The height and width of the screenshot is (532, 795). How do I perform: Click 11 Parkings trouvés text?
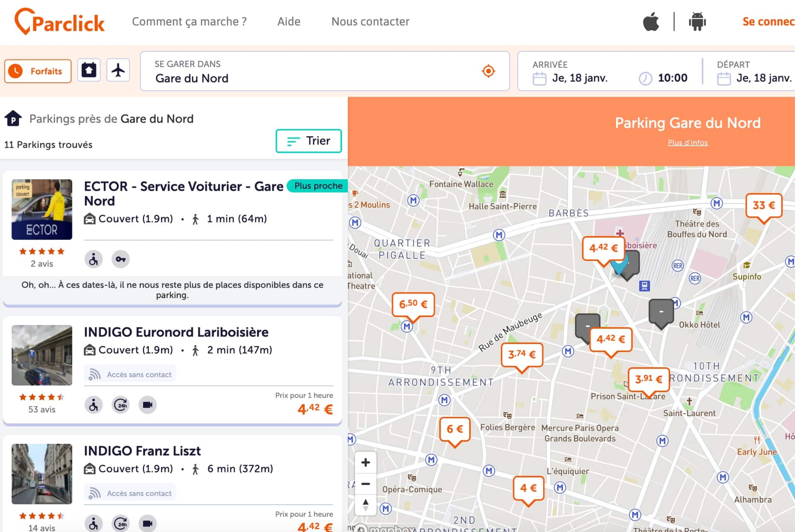(48, 144)
